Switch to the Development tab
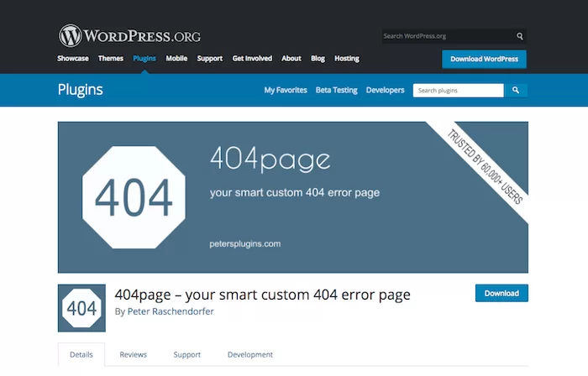This screenshot has height=376, width=588. [250, 354]
